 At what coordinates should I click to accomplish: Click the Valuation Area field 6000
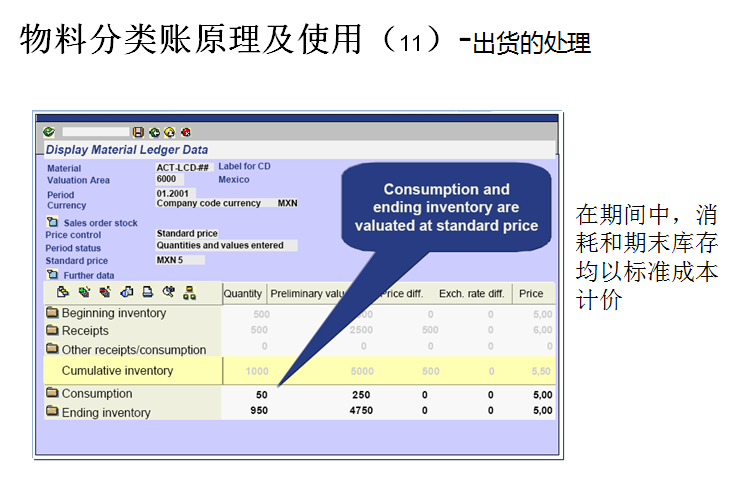pos(169,179)
